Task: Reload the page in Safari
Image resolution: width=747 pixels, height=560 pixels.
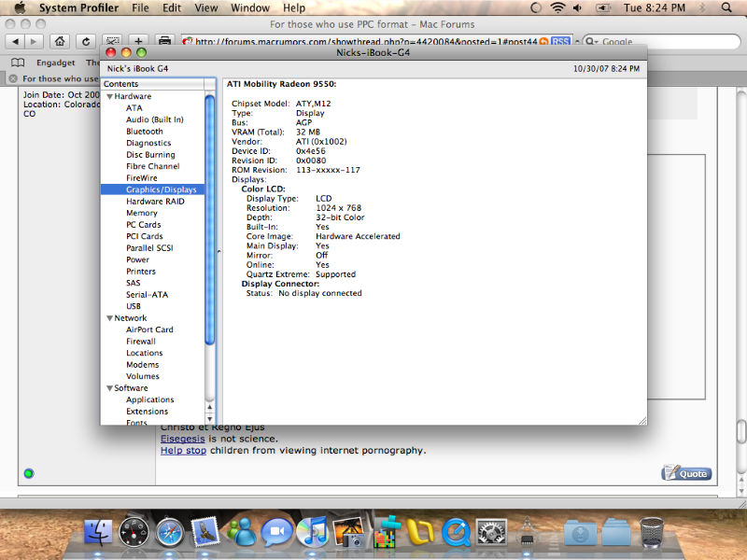Action: (86, 41)
